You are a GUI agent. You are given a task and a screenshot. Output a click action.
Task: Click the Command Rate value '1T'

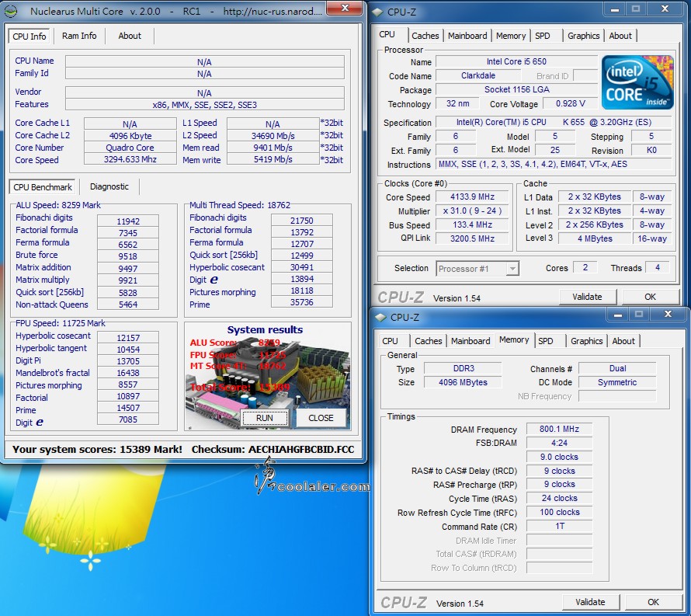(x=559, y=526)
